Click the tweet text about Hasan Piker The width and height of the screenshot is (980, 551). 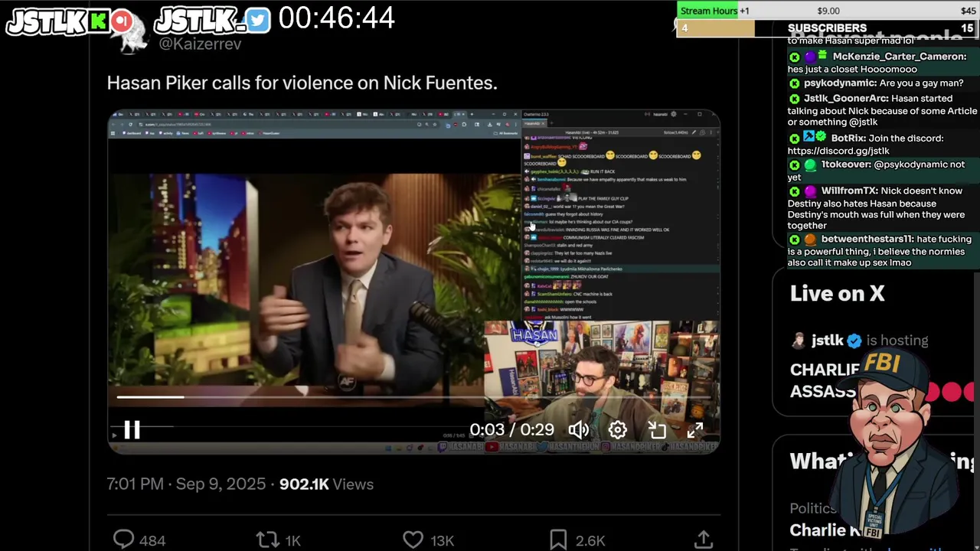click(302, 83)
